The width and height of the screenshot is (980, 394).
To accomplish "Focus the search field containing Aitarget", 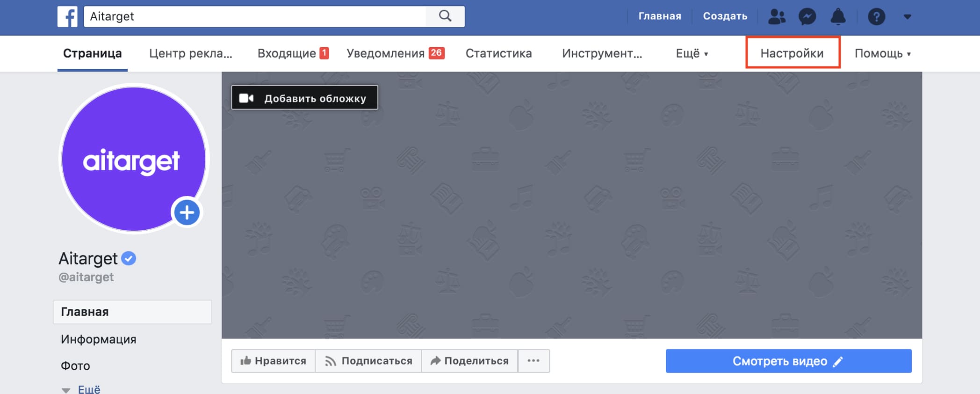I will point(255,16).
